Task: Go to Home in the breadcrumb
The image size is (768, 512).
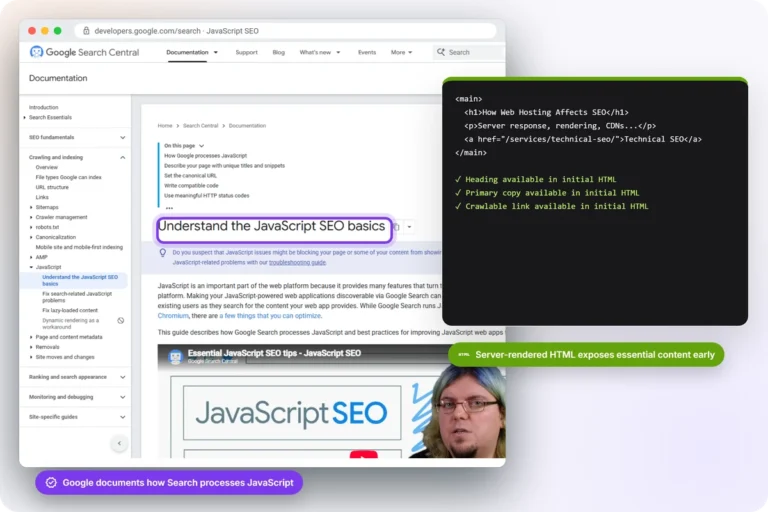Action: (x=165, y=125)
